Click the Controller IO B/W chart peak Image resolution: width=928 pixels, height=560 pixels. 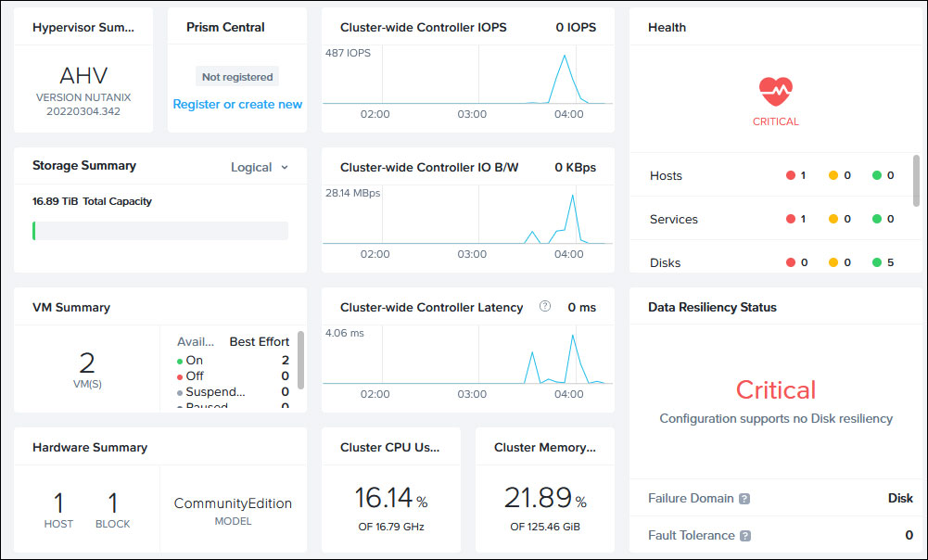(572, 196)
